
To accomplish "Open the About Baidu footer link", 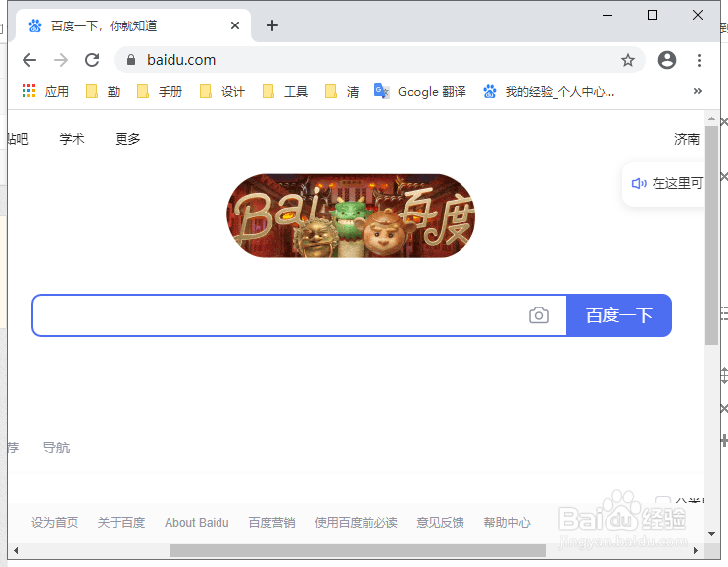I will tap(197, 523).
